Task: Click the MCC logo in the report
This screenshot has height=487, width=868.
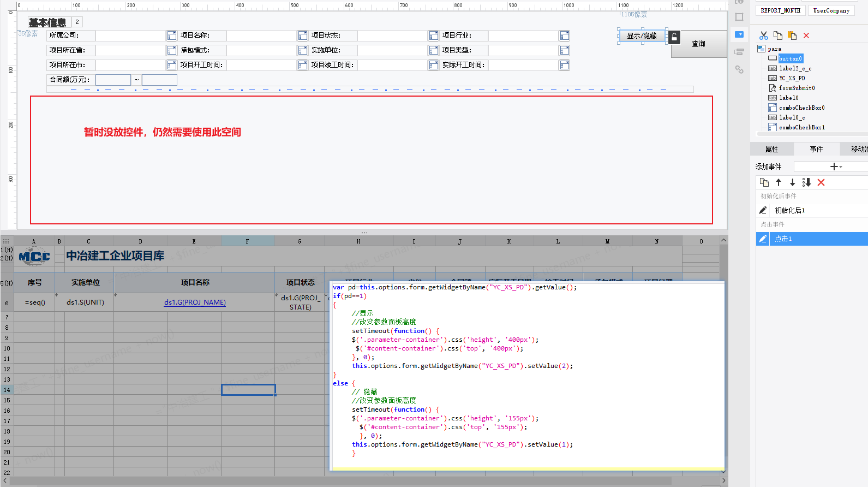Action: 34,256
